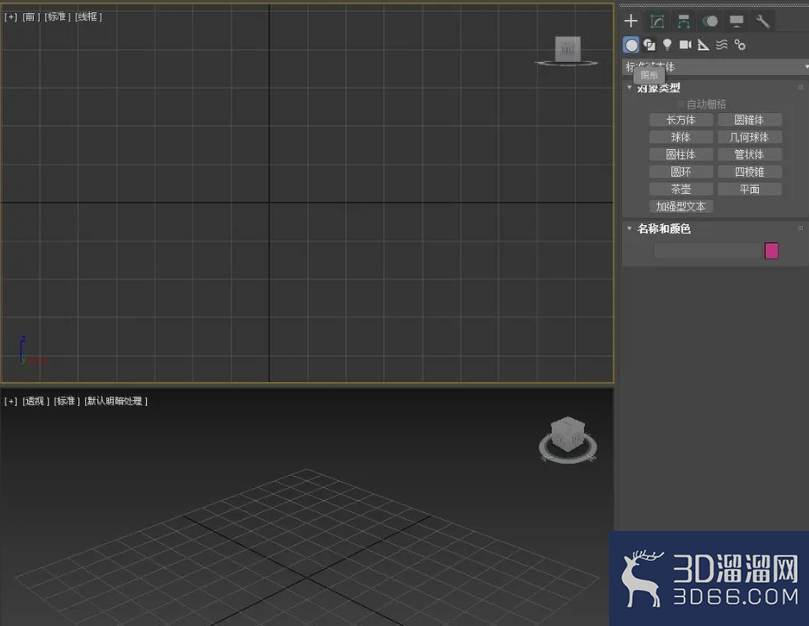Click the 圆柱体 cylinder button
Screen dimensions: 809x626
[681, 154]
